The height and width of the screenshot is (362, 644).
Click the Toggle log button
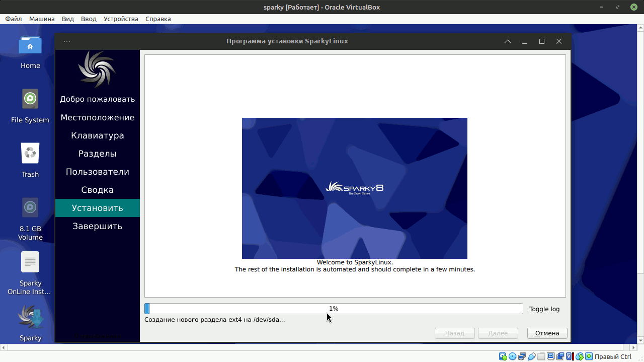[x=544, y=309]
